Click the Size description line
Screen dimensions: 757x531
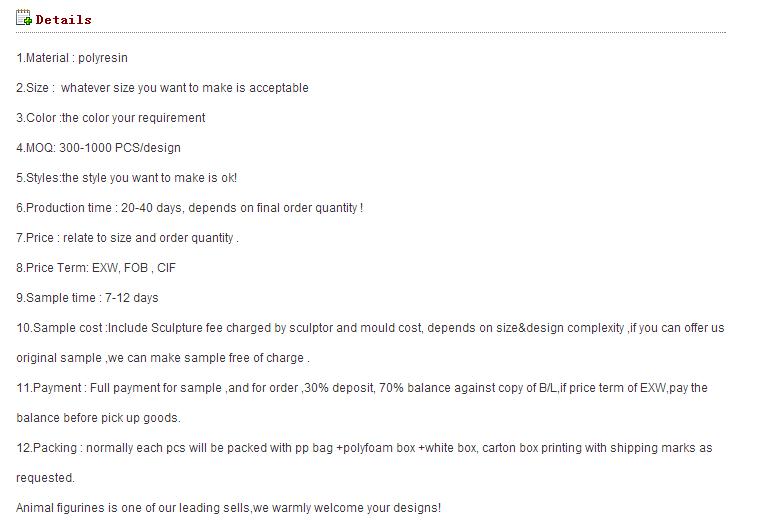tap(162, 88)
